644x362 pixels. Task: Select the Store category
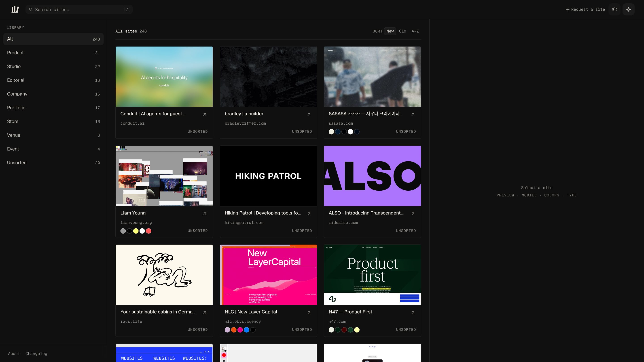53,121
